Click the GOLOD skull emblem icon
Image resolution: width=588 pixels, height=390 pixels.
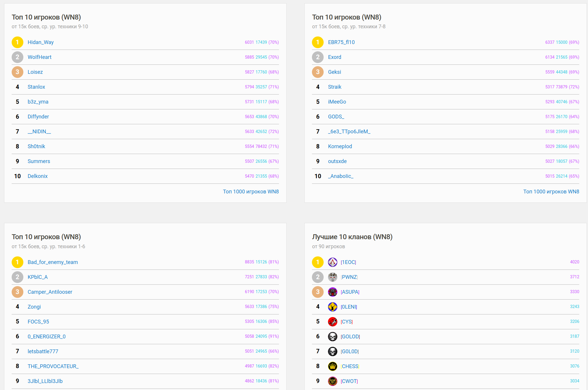pos(332,337)
